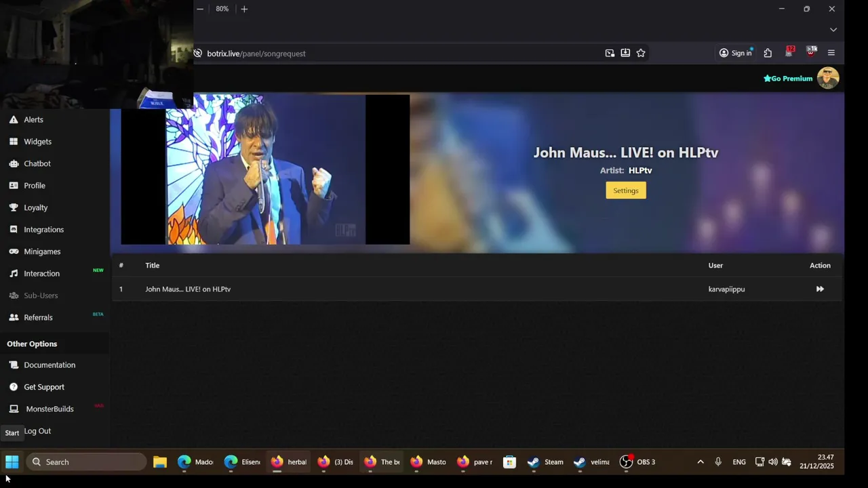Click the John Maus video thumbnail
Viewport: 868px width, 488px height.
(x=265, y=169)
